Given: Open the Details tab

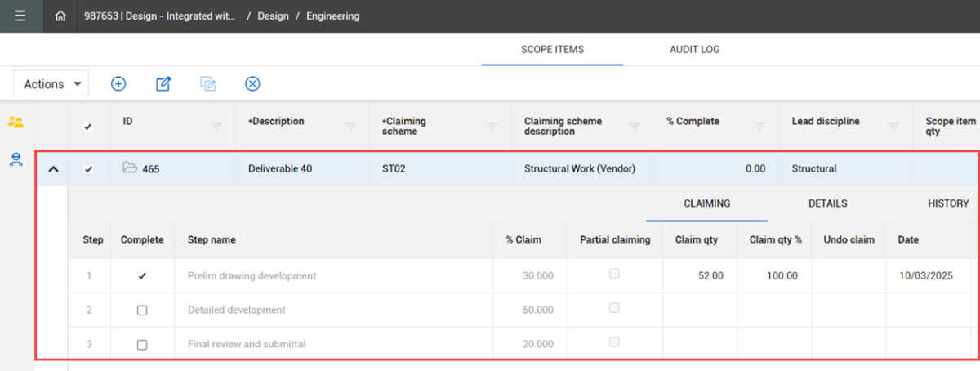Looking at the screenshot, I should [827, 203].
